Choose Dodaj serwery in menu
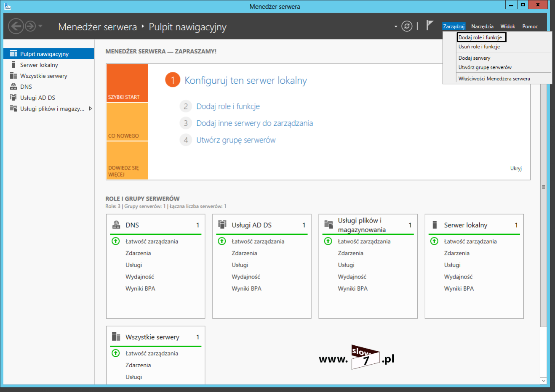The image size is (555, 392). [x=475, y=58]
